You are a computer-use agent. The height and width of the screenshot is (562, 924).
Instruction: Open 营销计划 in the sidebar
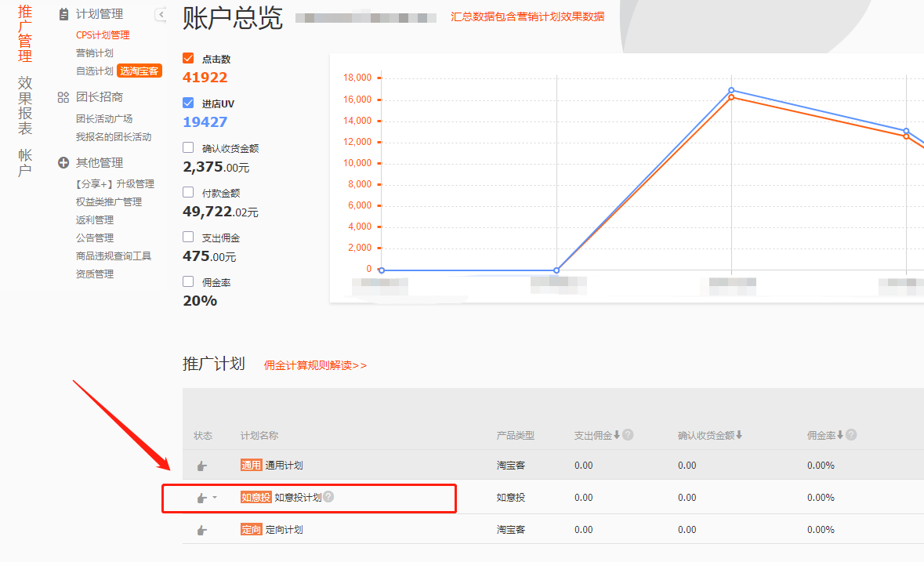pyautogui.click(x=94, y=53)
